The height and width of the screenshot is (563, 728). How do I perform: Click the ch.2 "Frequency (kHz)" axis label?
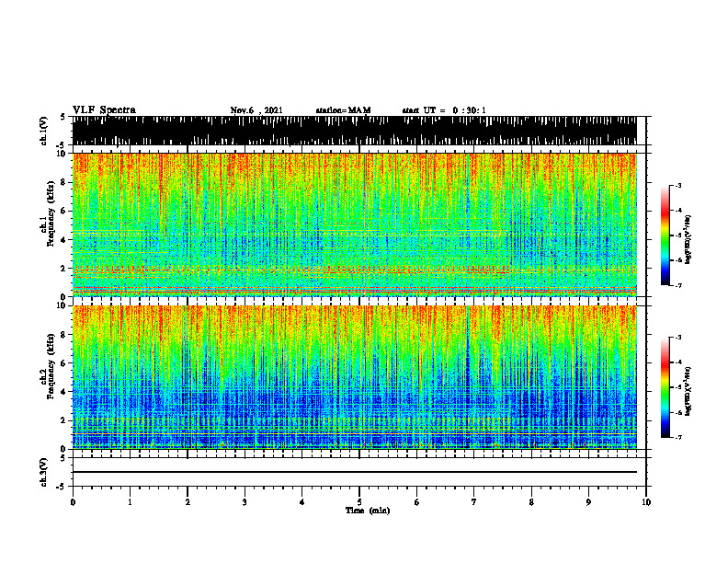click(x=51, y=366)
